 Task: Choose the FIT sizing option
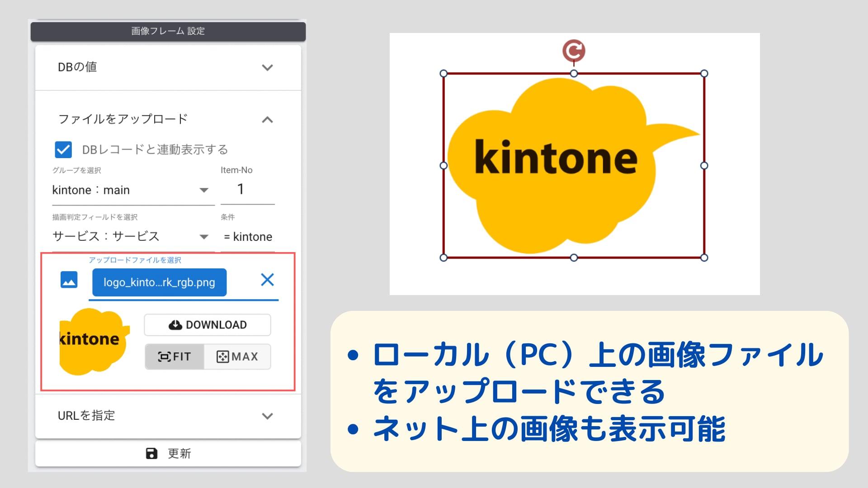point(175,357)
